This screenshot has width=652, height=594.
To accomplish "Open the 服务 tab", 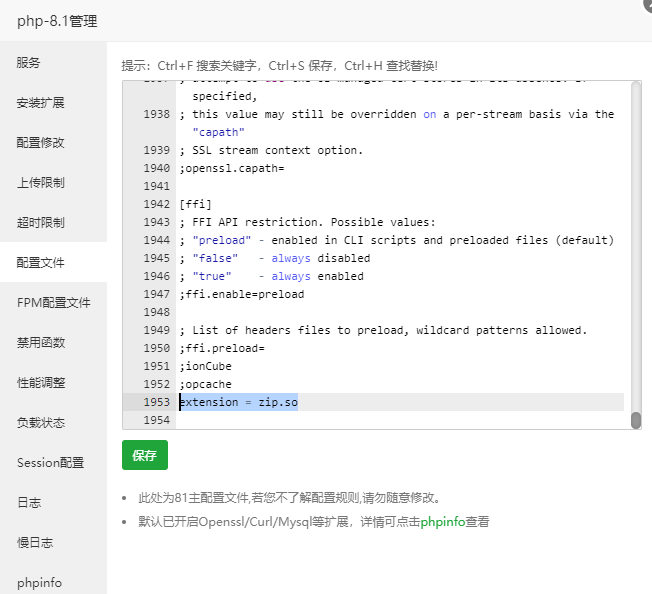I will coord(29,62).
